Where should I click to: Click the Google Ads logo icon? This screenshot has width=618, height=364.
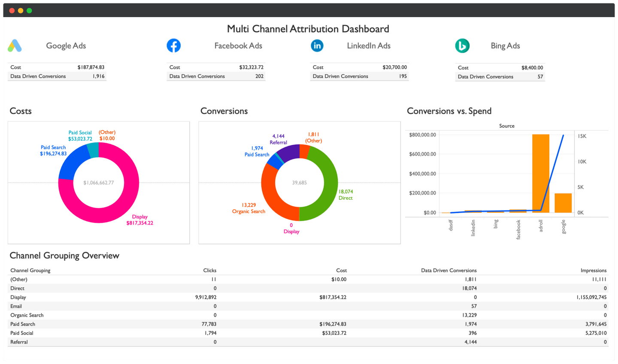(x=15, y=45)
